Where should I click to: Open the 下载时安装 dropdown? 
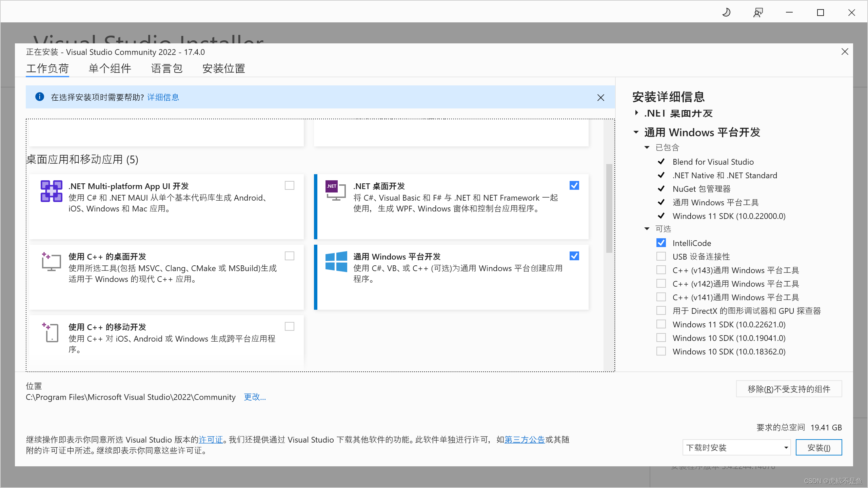736,447
